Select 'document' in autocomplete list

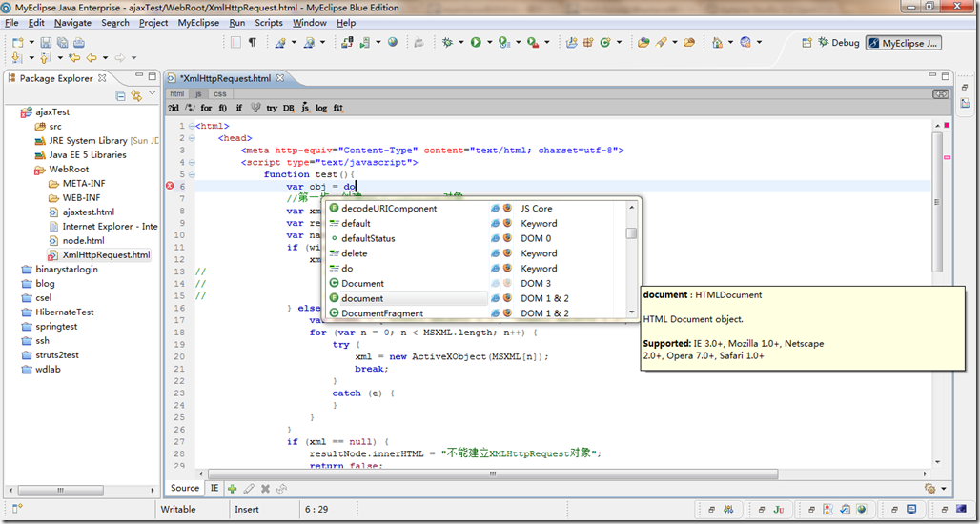(x=362, y=298)
